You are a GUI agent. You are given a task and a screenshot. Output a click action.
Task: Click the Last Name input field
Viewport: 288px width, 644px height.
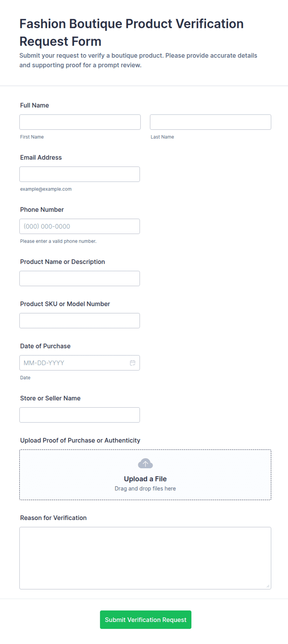pyautogui.click(x=211, y=122)
